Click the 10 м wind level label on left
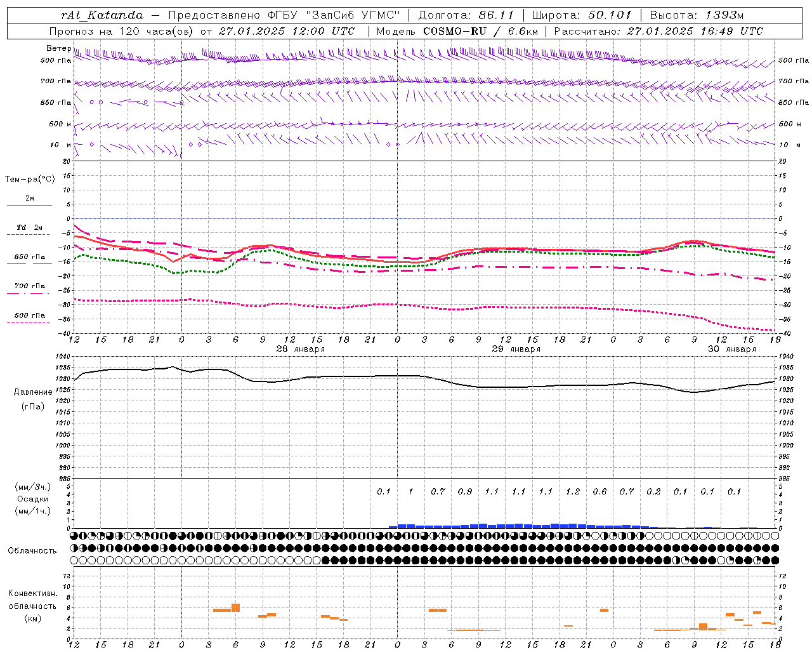 (x=60, y=145)
